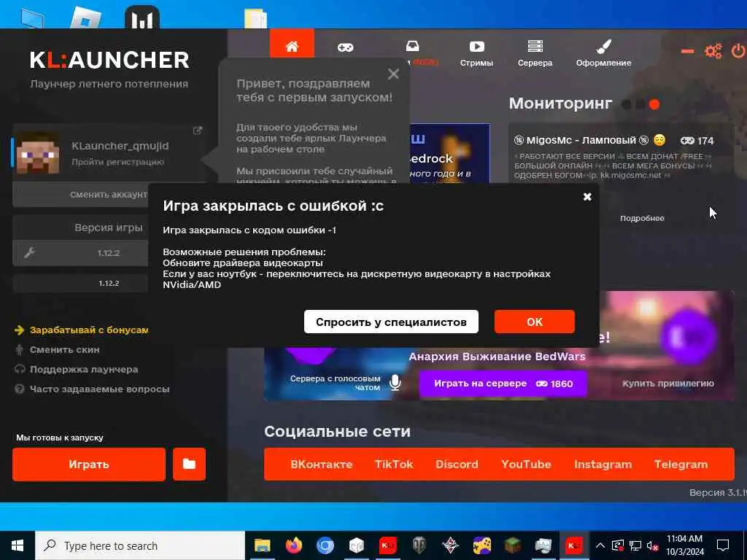Click Пройти регистрацию link

coord(117,162)
